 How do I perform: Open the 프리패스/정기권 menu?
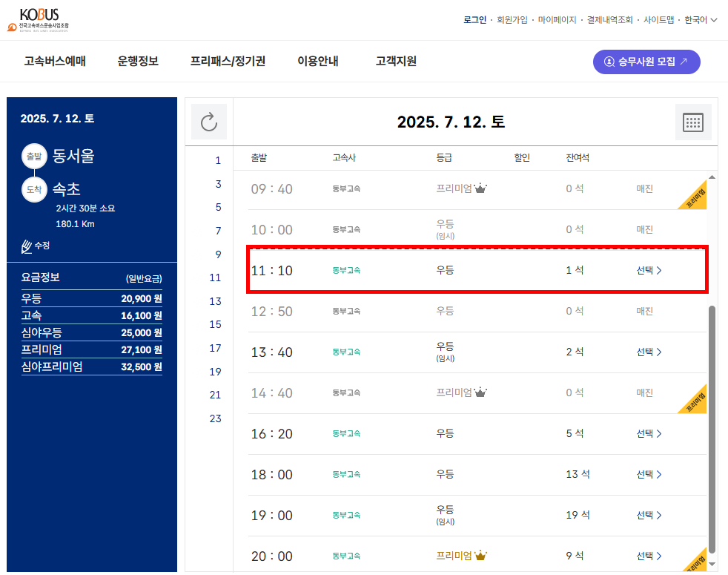[x=228, y=62]
